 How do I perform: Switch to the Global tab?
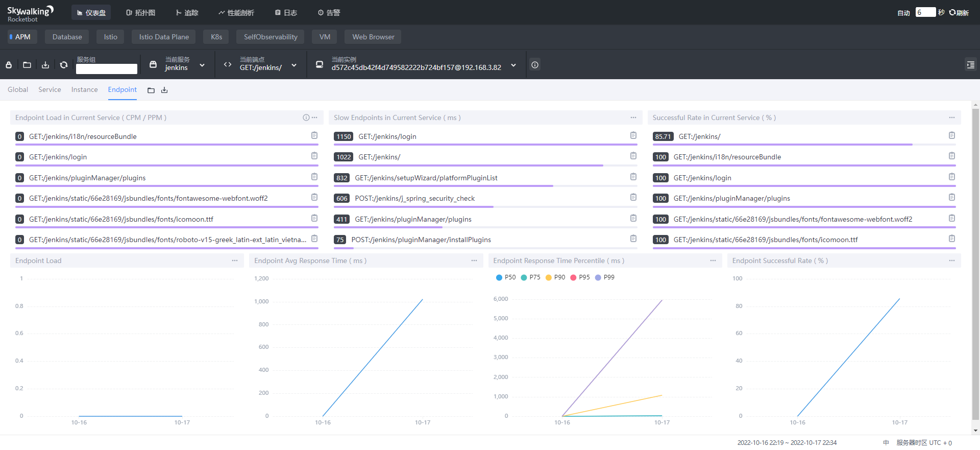click(18, 89)
